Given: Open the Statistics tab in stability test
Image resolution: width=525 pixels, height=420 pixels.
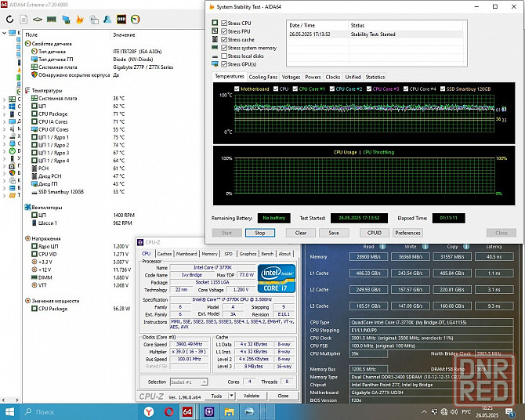Looking at the screenshot, I should click(x=375, y=77).
